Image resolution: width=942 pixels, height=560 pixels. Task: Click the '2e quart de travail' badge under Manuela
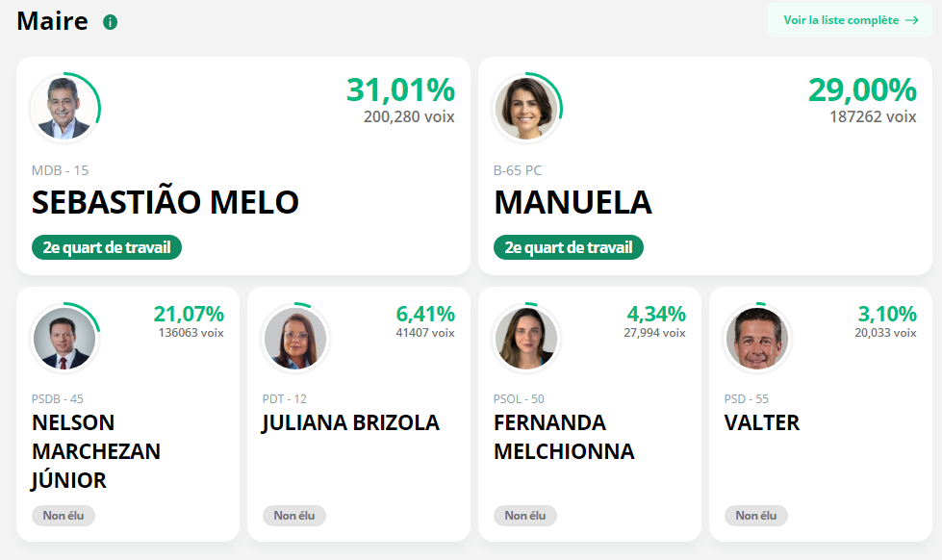568,247
